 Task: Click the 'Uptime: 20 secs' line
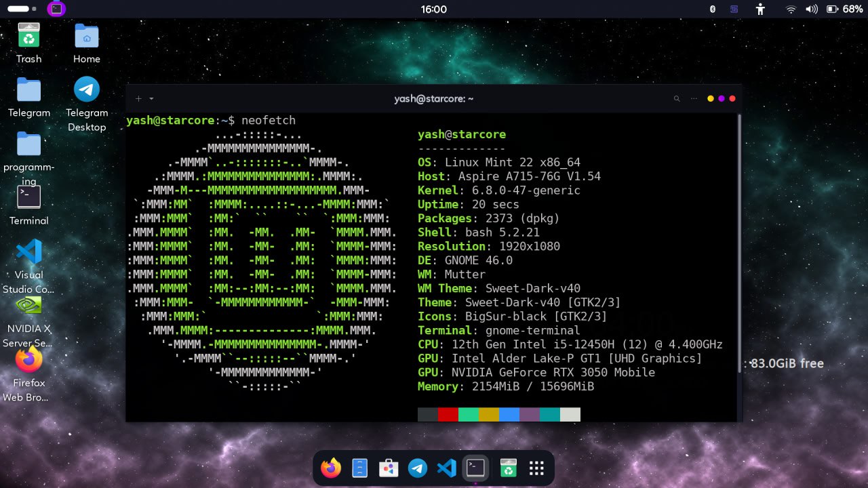click(x=469, y=205)
